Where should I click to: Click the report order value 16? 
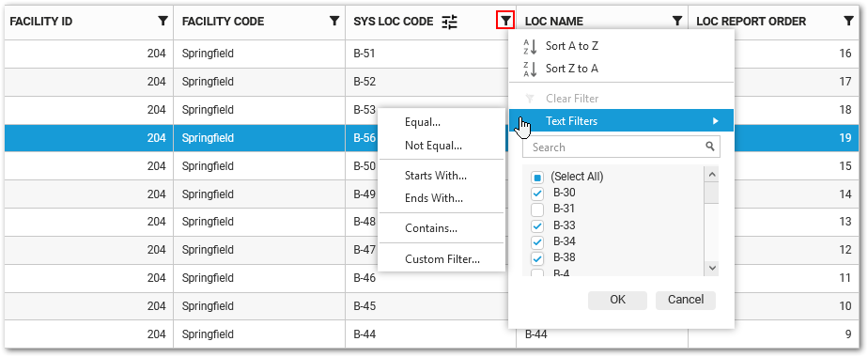845,54
